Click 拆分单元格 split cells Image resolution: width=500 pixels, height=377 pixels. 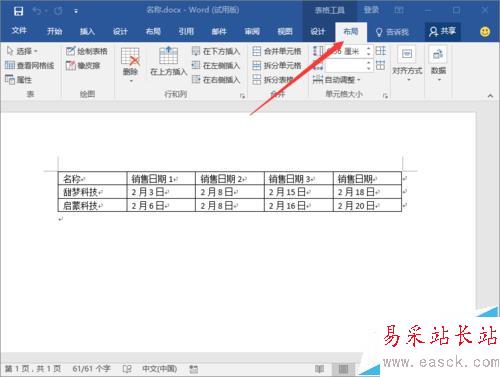[277, 65]
